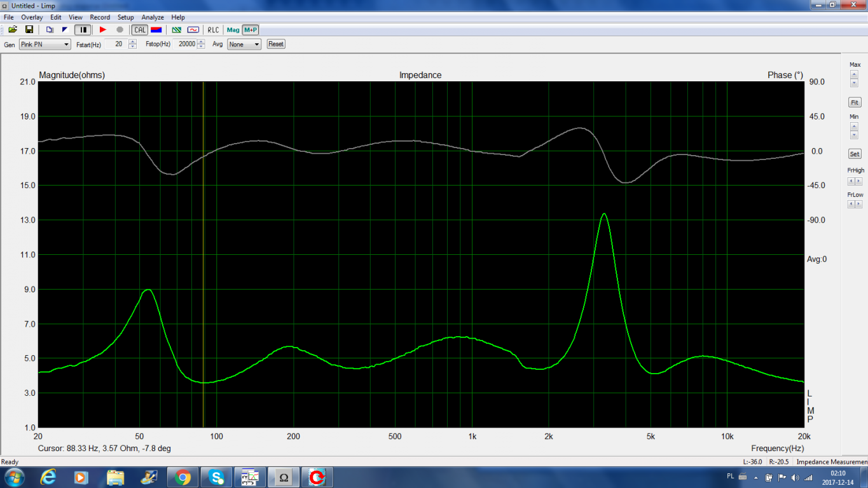868x488 pixels.
Task: Open the RLC estimation tool
Action: point(213,30)
